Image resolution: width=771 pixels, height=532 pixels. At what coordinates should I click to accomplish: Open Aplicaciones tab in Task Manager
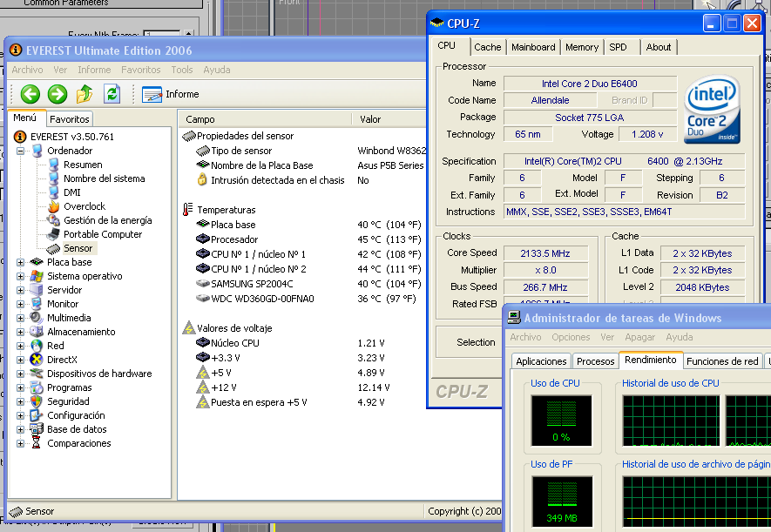[x=541, y=361]
